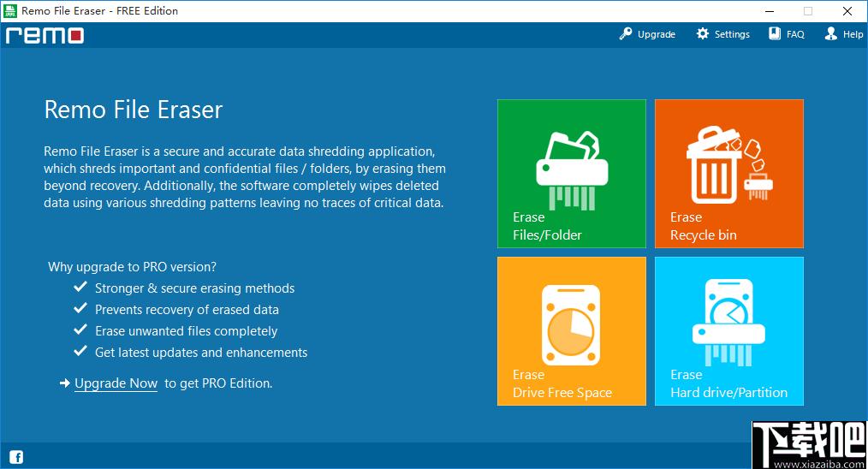Open the Facebook icon in bottom bar
The width and height of the screenshot is (868, 469).
point(16,457)
